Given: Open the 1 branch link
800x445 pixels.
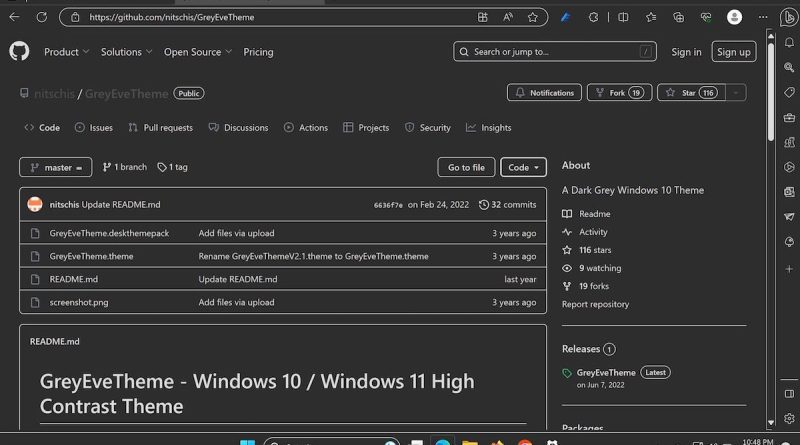Looking at the screenshot, I should [124, 167].
